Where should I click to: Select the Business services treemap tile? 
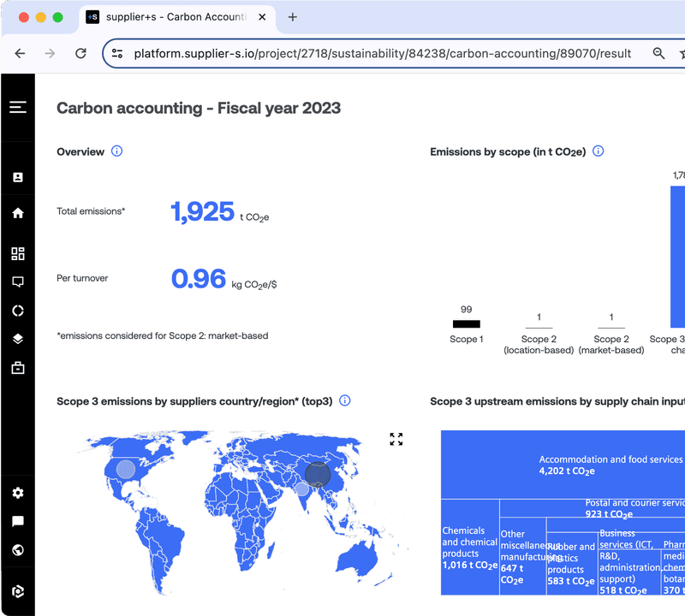click(x=629, y=564)
